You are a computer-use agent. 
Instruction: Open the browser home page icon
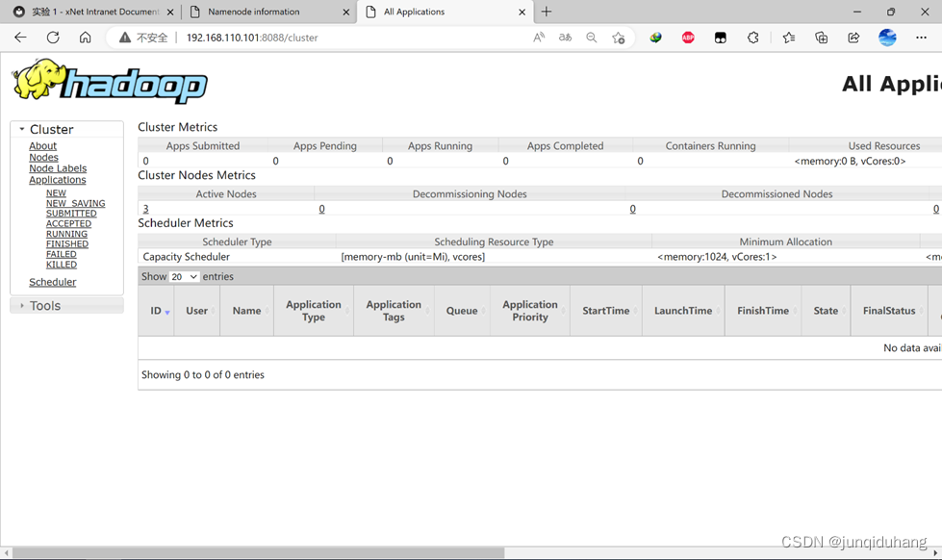click(86, 38)
